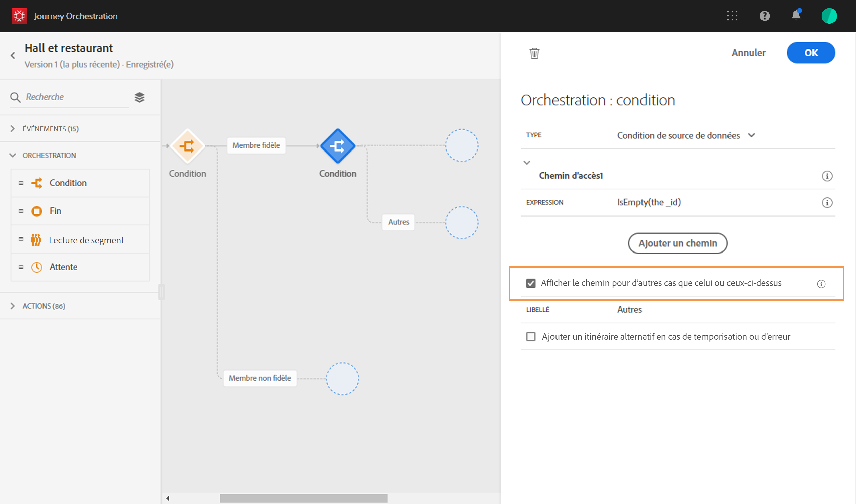The width and height of the screenshot is (856, 504).
Task: Uncheck 'Afficher le chemin pour d'autres cas'
Action: point(530,283)
